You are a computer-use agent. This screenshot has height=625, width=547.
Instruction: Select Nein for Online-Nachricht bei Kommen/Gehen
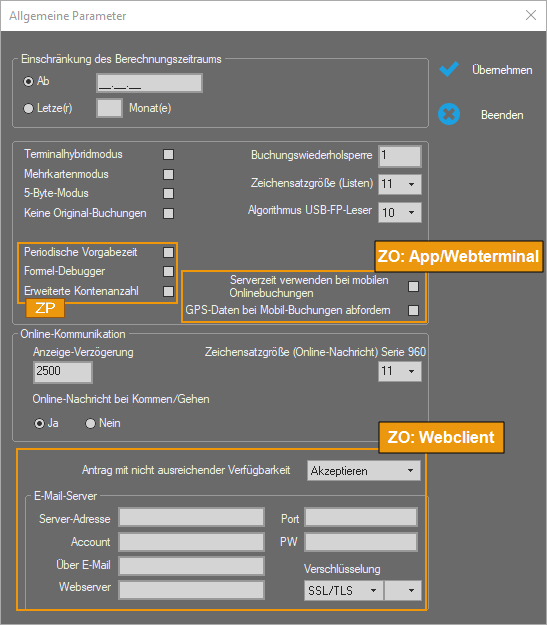click(x=91, y=423)
